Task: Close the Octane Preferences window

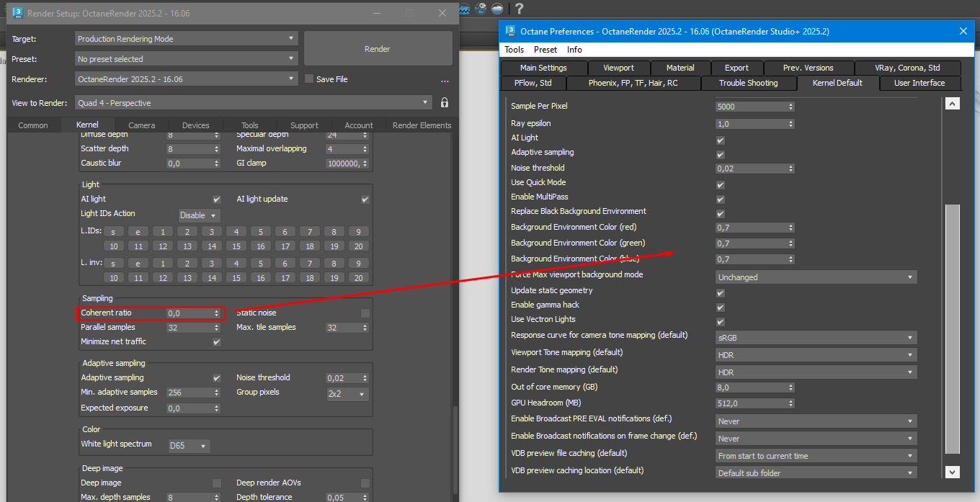Action: pos(963,31)
